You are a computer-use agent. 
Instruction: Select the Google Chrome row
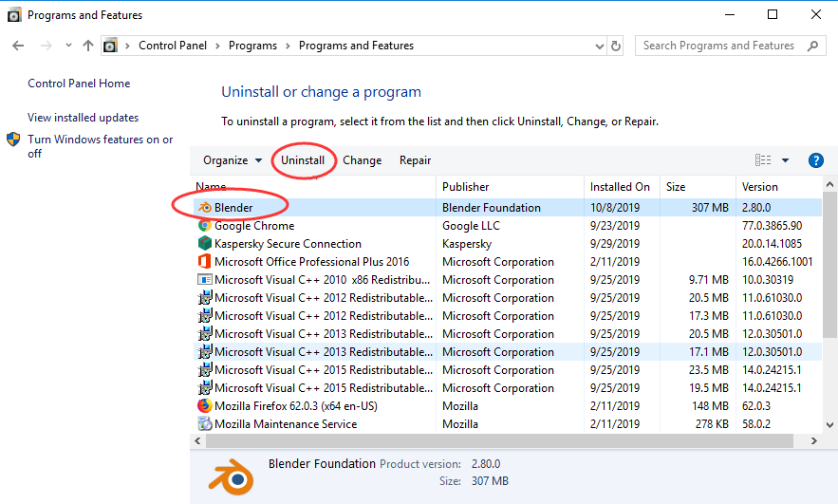point(507,226)
